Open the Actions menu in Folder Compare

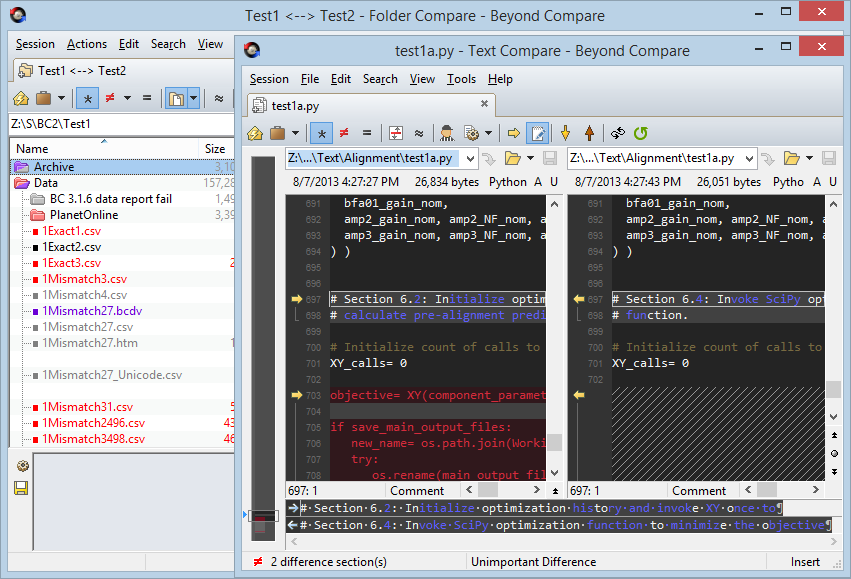[x=87, y=44]
